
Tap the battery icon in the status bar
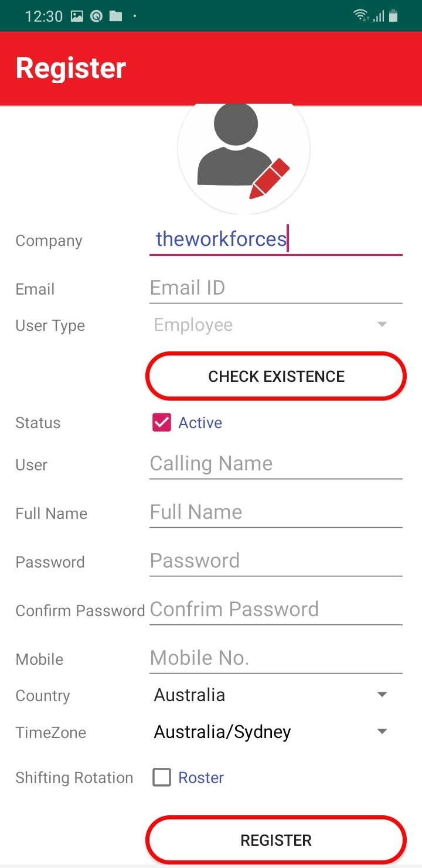[x=393, y=16]
